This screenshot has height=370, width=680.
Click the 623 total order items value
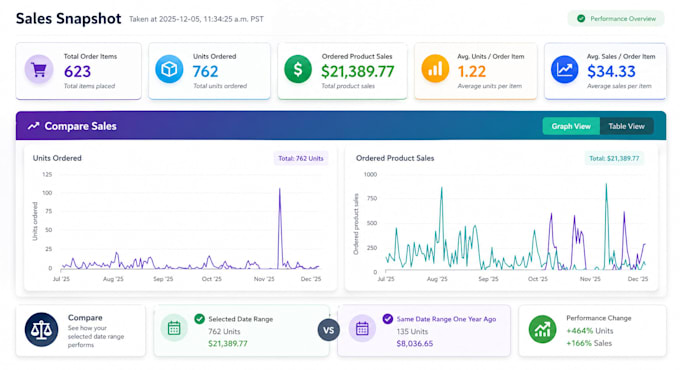tap(77, 72)
